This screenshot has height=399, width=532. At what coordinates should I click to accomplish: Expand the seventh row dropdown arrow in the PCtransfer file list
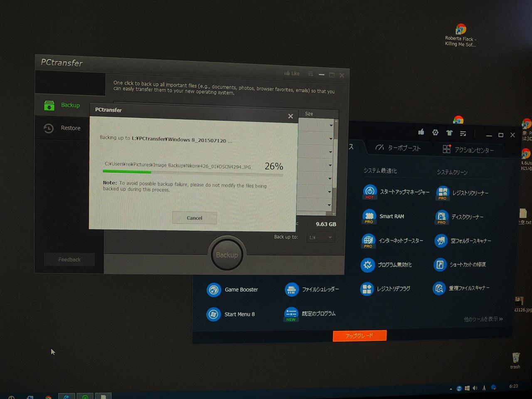[330, 205]
